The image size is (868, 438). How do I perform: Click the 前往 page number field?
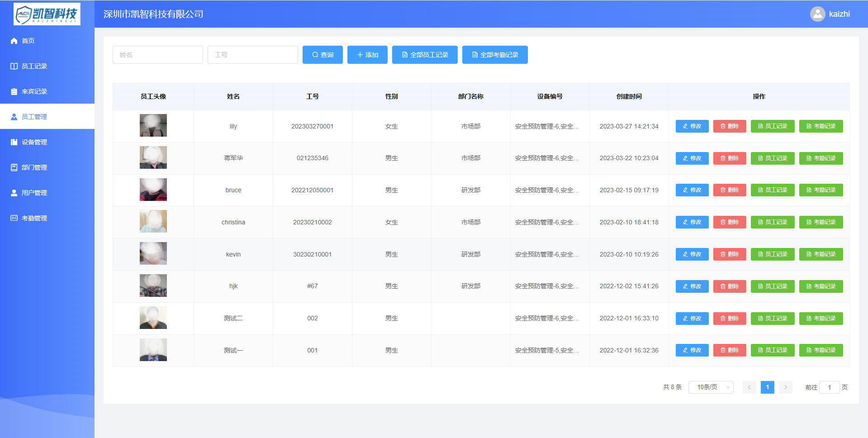point(829,387)
